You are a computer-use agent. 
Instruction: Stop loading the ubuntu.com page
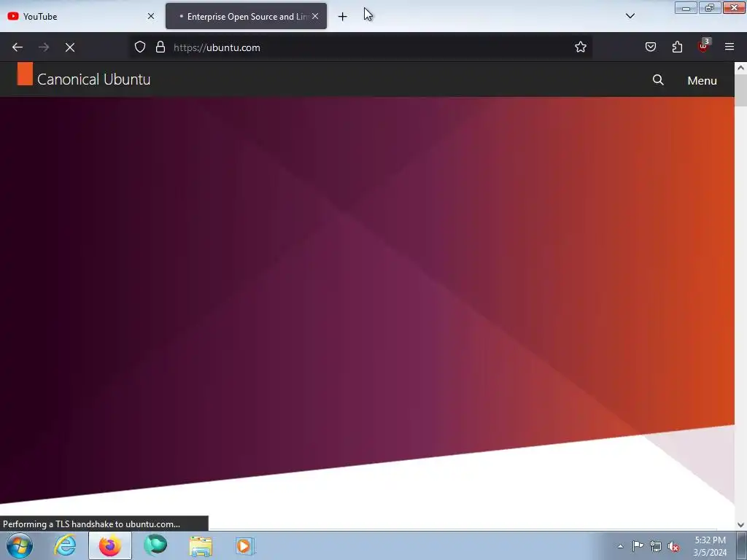pos(70,47)
